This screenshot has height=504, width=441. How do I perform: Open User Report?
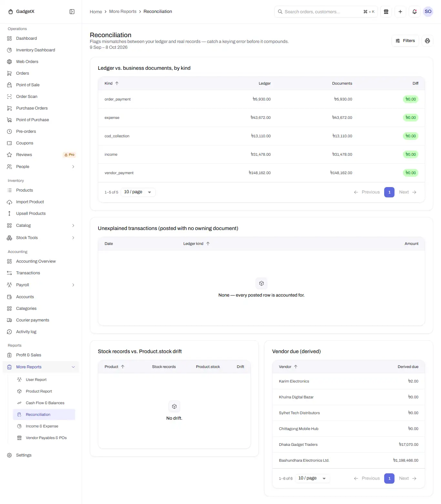44,380
